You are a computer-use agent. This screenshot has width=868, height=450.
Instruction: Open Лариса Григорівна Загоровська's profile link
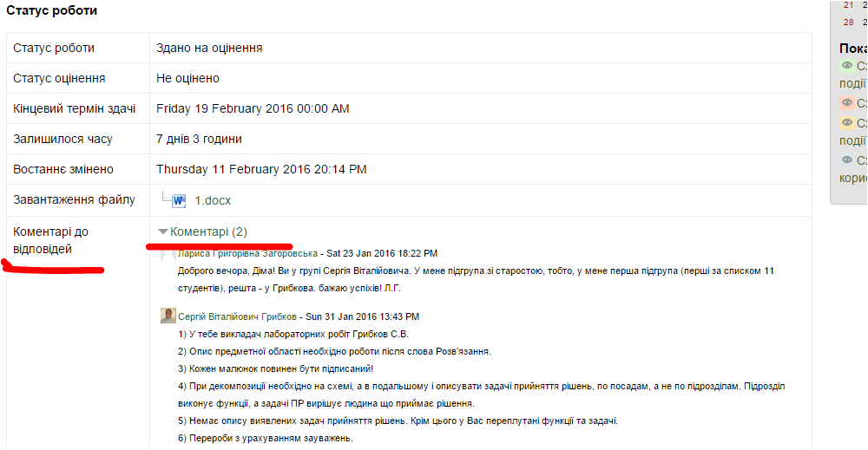pyautogui.click(x=247, y=253)
